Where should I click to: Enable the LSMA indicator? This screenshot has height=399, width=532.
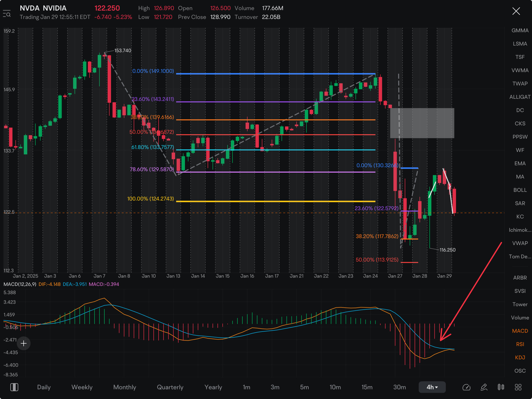coord(520,44)
